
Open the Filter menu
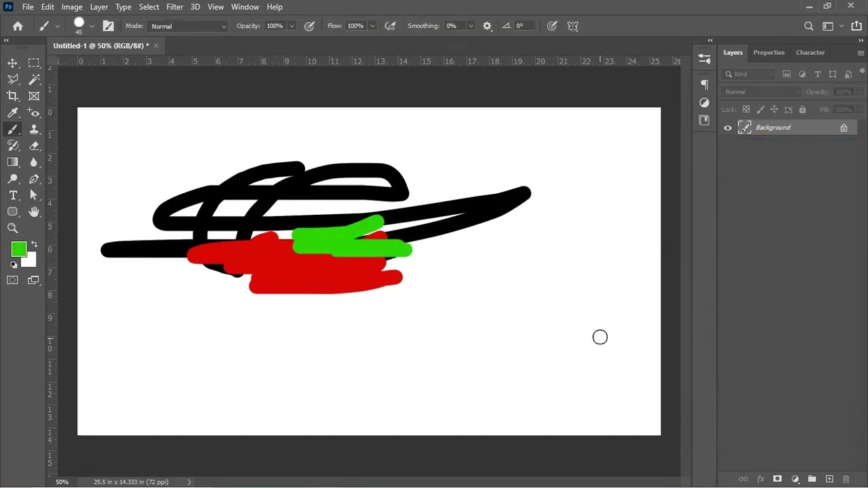(x=174, y=7)
